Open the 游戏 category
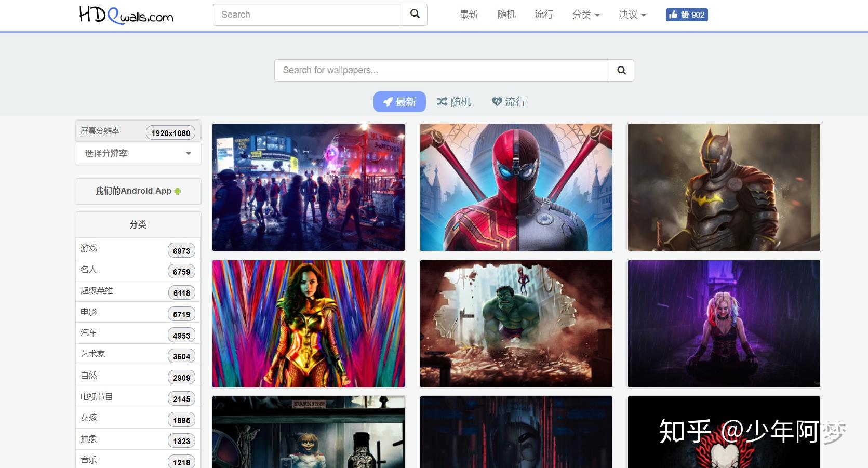 pyautogui.click(x=138, y=248)
